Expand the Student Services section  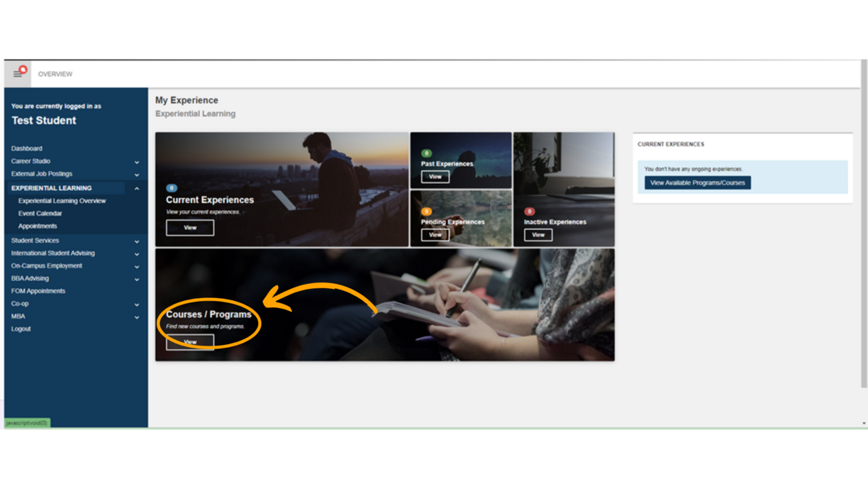click(x=136, y=240)
